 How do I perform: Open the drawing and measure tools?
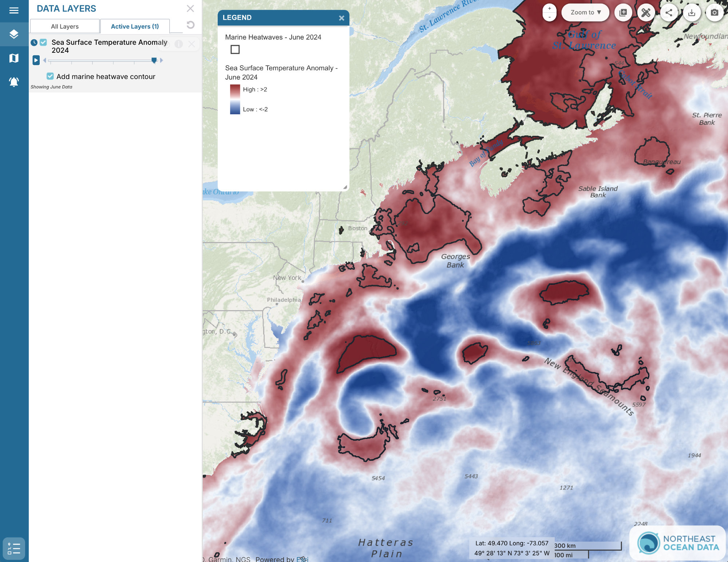click(x=646, y=13)
